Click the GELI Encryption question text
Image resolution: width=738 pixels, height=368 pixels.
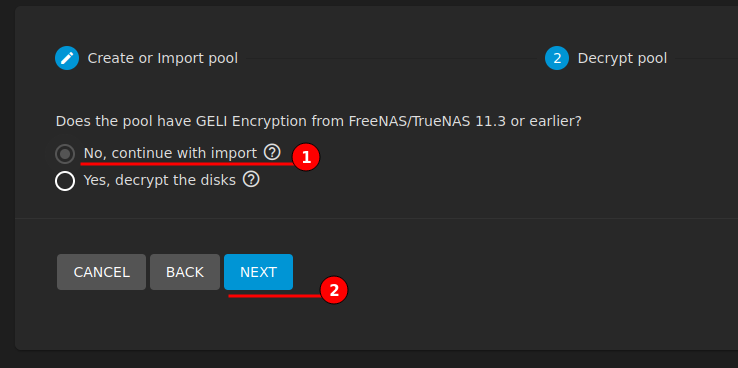(x=319, y=121)
